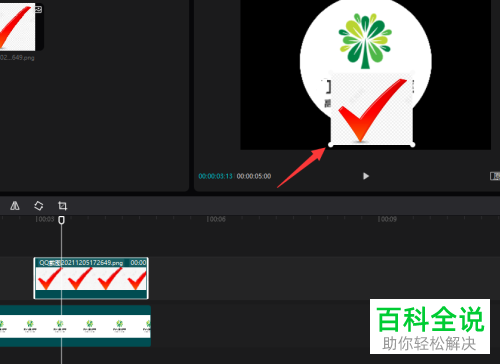Select the 20211205172649.png checkmark clip on timeline

click(x=91, y=278)
